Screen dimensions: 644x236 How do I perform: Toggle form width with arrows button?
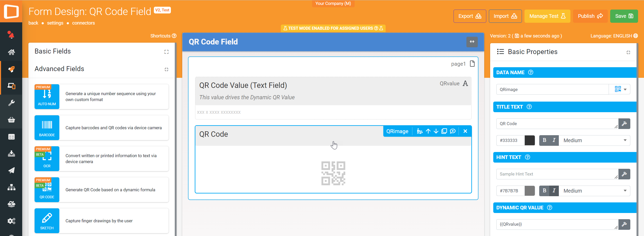coord(472,42)
